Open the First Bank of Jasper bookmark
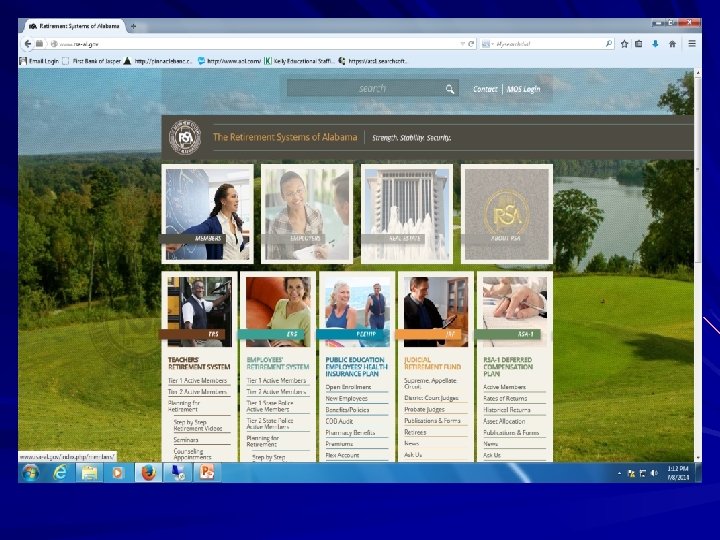The image size is (720, 540). tap(91, 61)
